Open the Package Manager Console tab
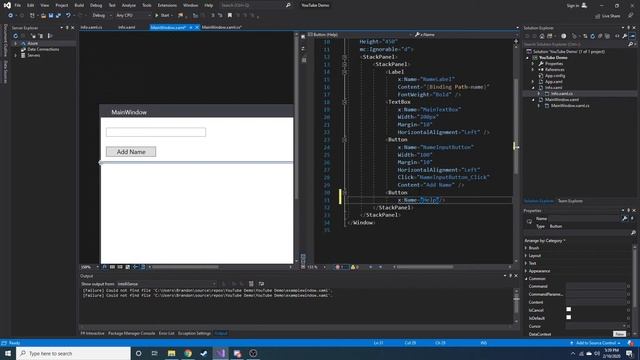 pyautogui.click(x=131, y=333)
